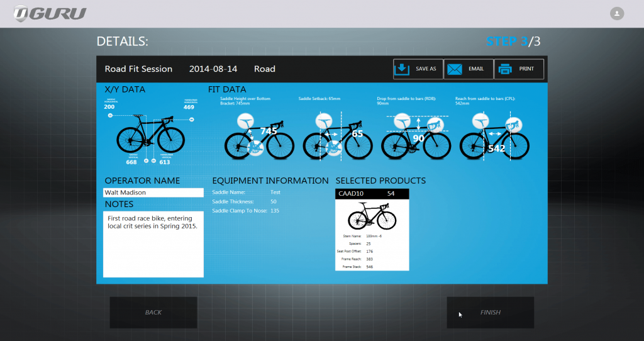Click the Road Fit Session title

[138, 69]
